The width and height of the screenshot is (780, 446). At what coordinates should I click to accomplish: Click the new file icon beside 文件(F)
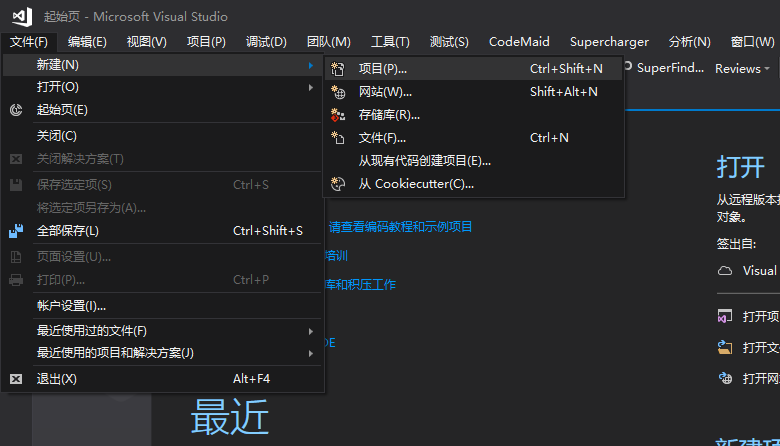tap(338, 138)
